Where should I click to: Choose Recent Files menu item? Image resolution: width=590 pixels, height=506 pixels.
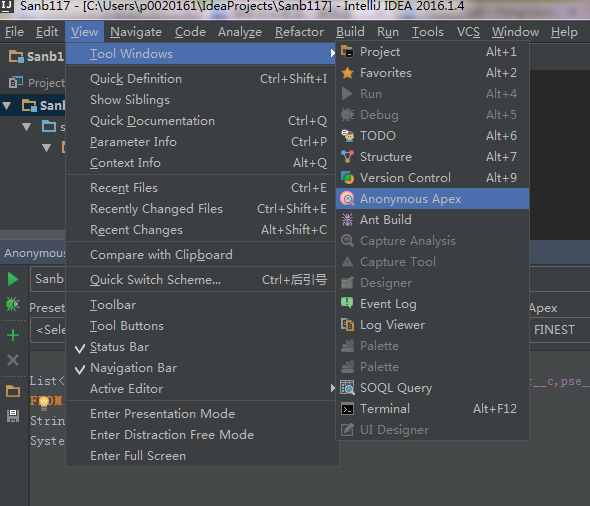click(201, 188)
